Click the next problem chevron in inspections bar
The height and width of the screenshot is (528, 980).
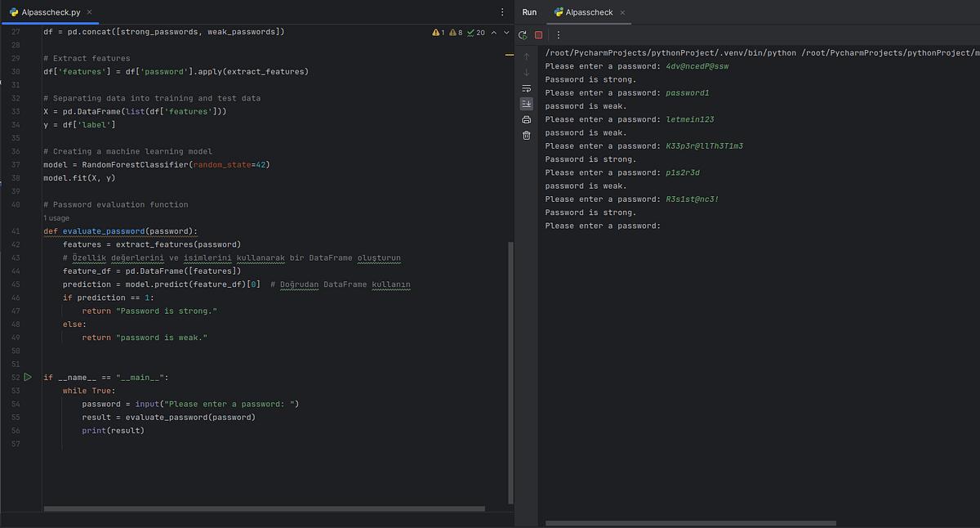pyautogui.click(x=506, y=31)
